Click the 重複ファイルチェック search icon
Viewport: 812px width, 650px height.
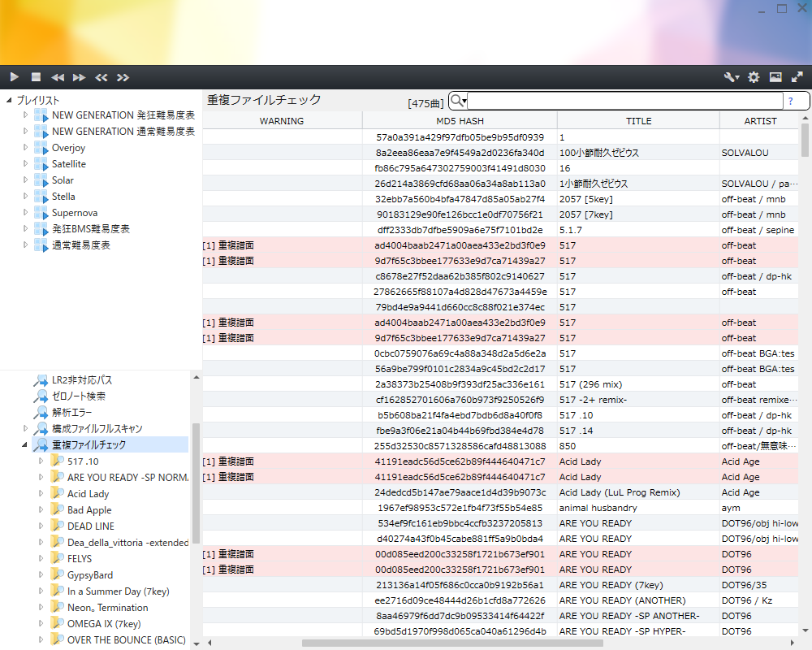(x=41, y=444)
